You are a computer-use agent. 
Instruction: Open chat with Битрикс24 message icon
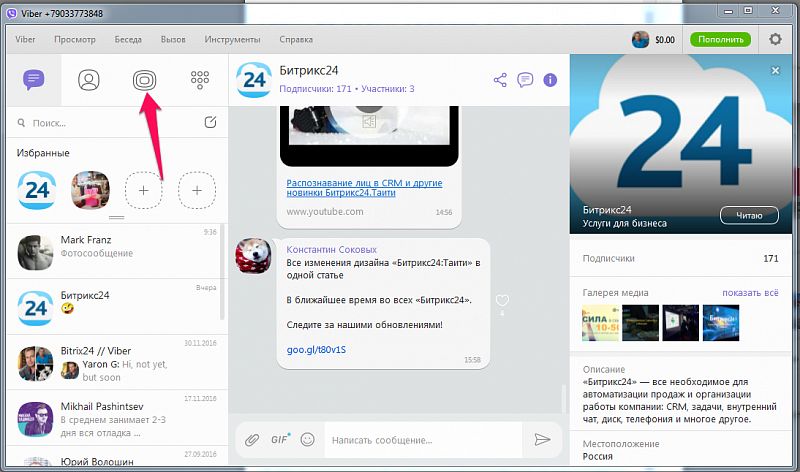525,80
